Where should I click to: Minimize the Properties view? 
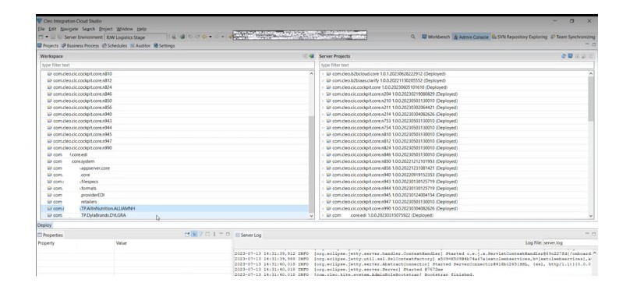[221, 234]
